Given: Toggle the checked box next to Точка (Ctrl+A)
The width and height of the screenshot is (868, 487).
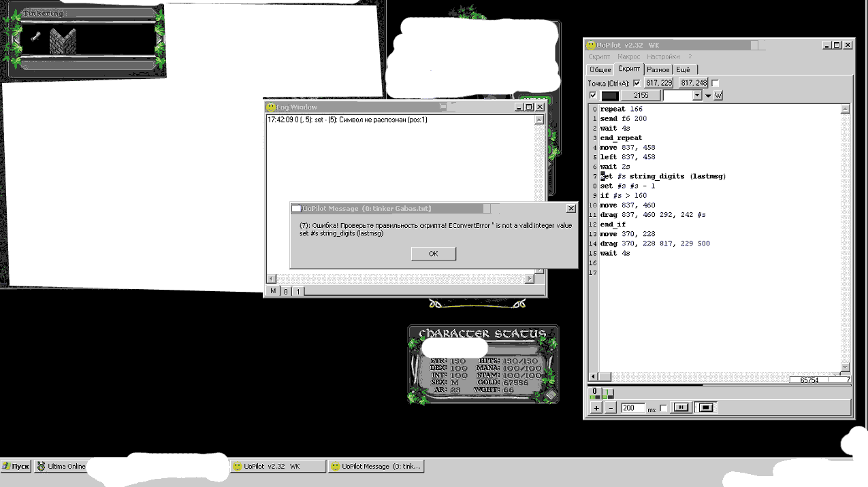Looking at the screenshot, I should [637, 83].
